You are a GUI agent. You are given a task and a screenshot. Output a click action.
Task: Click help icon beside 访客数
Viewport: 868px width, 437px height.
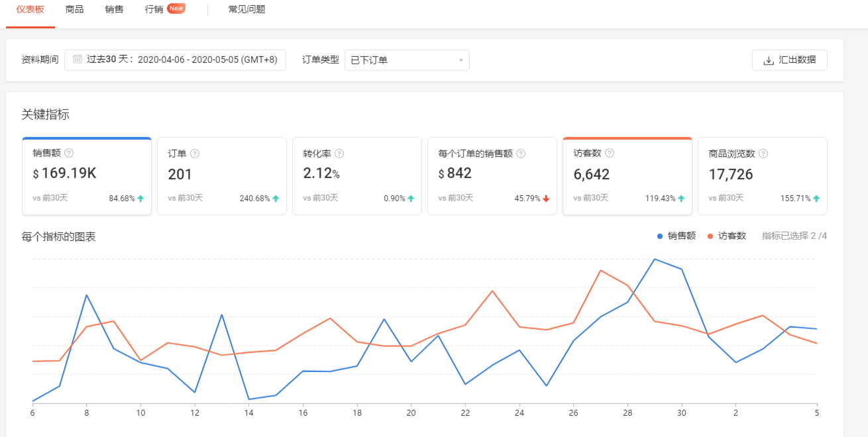tap(610, 154)
